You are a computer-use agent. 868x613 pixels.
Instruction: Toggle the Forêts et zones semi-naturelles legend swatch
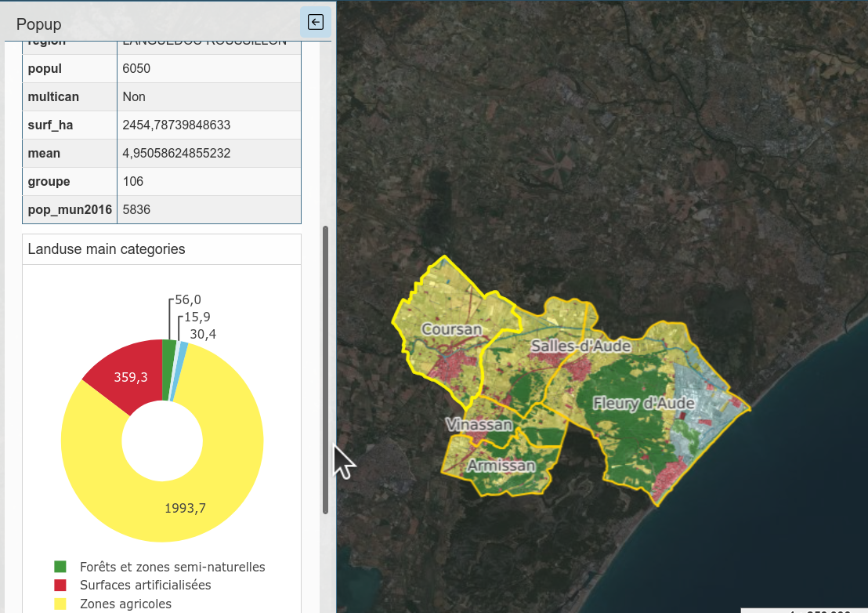60,567
